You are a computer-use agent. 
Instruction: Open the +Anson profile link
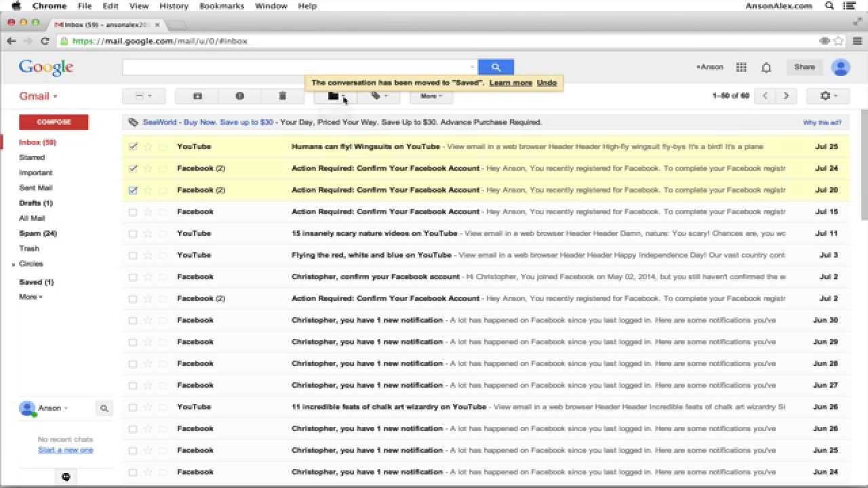(x=709, y=67)
